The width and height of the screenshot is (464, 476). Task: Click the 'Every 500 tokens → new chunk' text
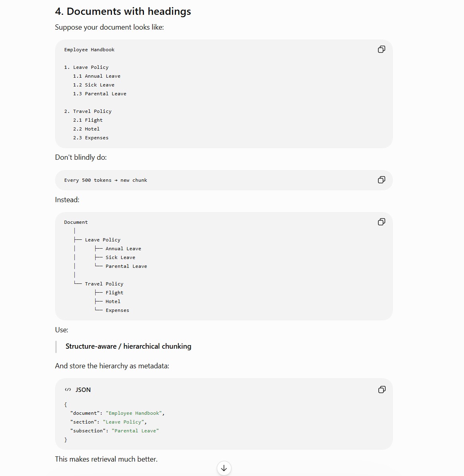tap(106, 180)
